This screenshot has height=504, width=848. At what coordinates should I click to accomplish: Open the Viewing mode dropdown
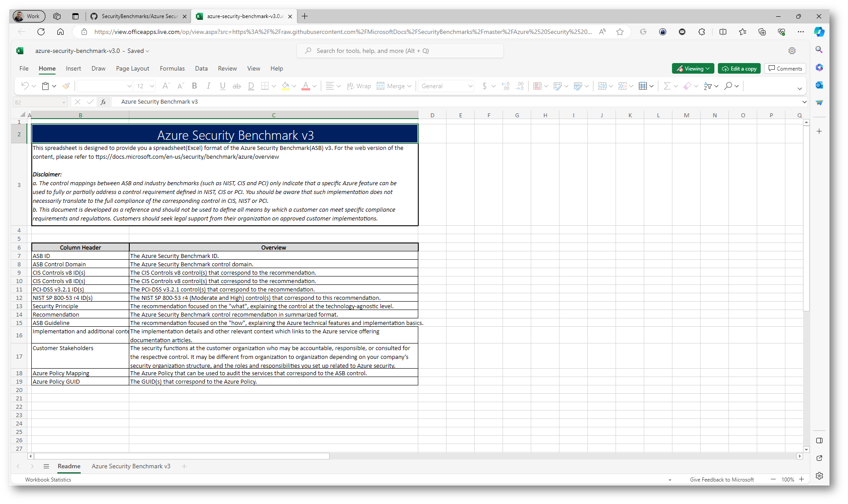click(693, 68)
